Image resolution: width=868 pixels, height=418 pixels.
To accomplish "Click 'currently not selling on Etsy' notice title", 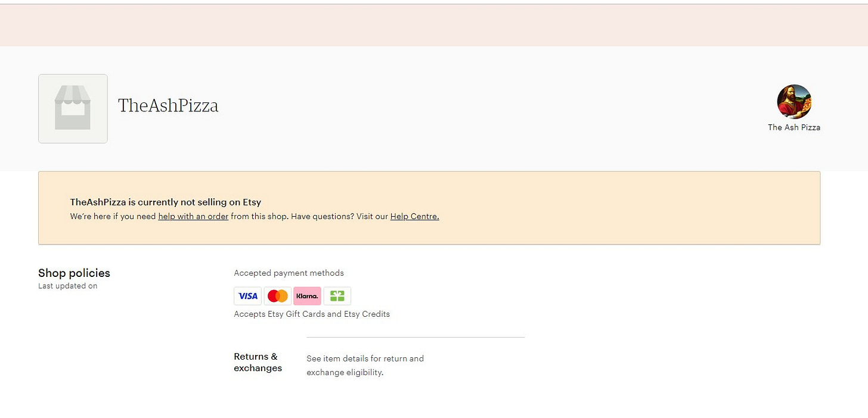I will pyautogui.click(x=166, y=202).
